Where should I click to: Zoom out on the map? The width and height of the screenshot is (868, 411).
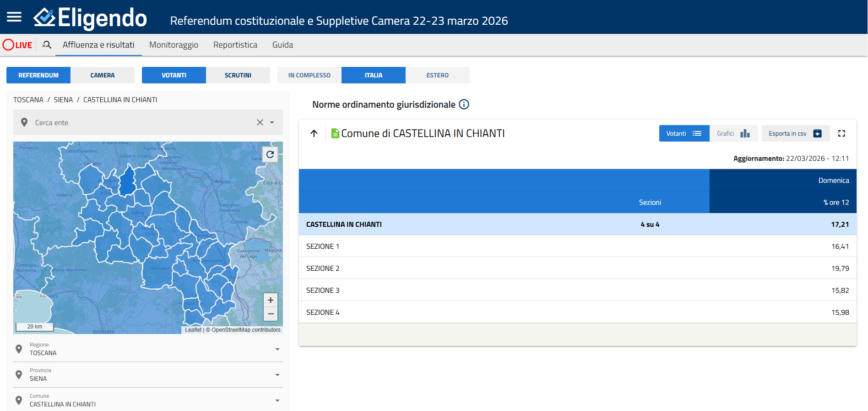[x=271, y=314]
